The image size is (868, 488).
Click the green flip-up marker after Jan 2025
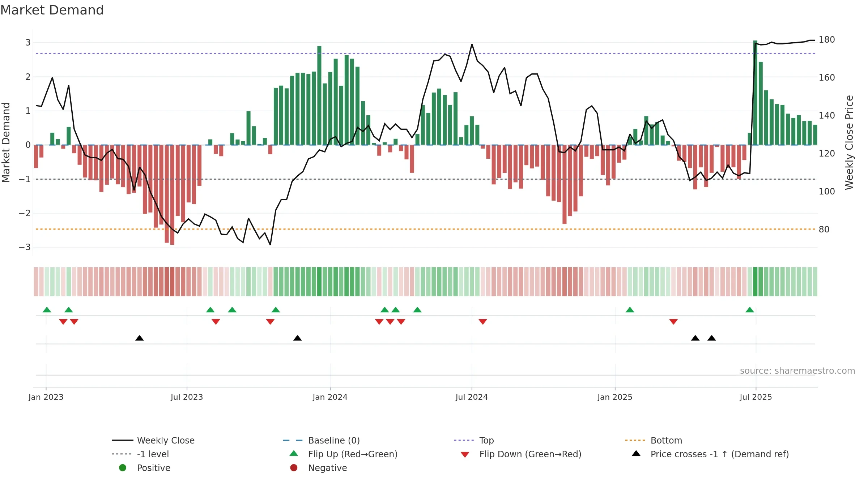click(x=630, y=310)
